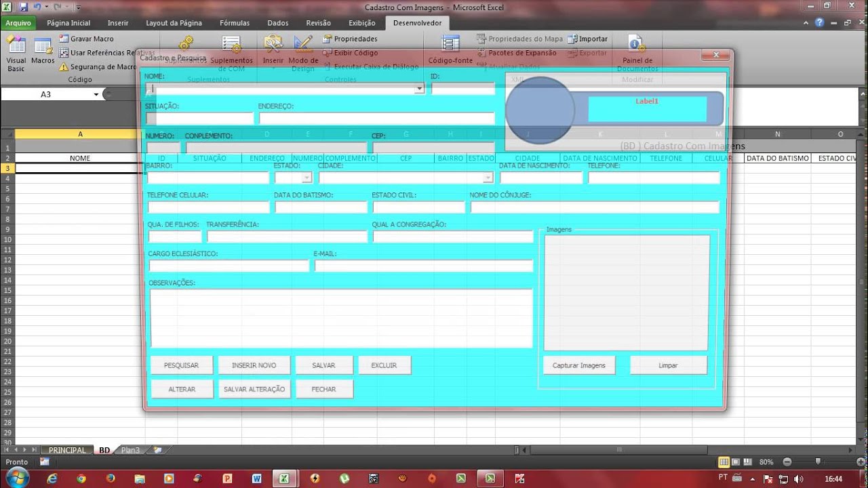Viewport: 868px width, 488px height.
Task: Open the Visual Basic editor
Action: [x=16, y=54]
